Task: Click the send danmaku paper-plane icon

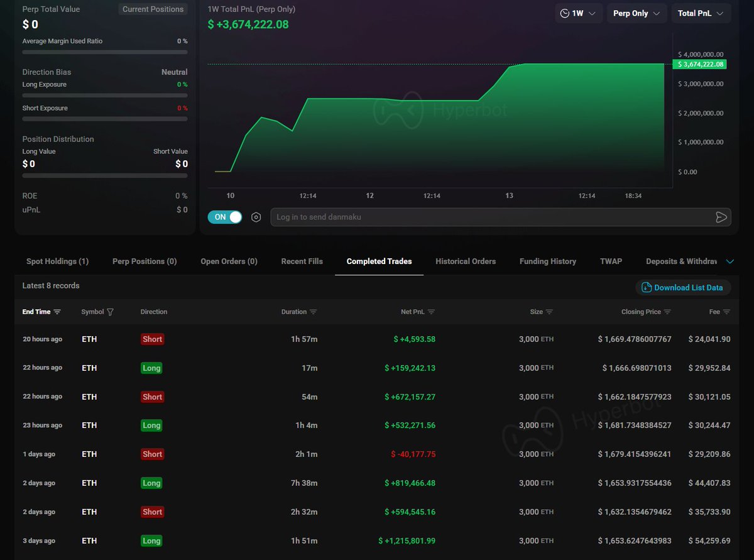Action: point(721,217)
